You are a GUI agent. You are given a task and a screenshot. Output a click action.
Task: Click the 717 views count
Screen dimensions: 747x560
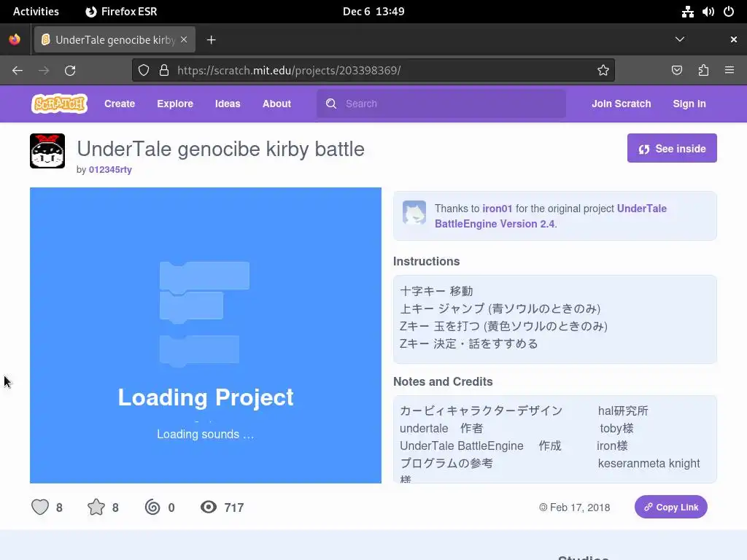[x=234, y=507]
